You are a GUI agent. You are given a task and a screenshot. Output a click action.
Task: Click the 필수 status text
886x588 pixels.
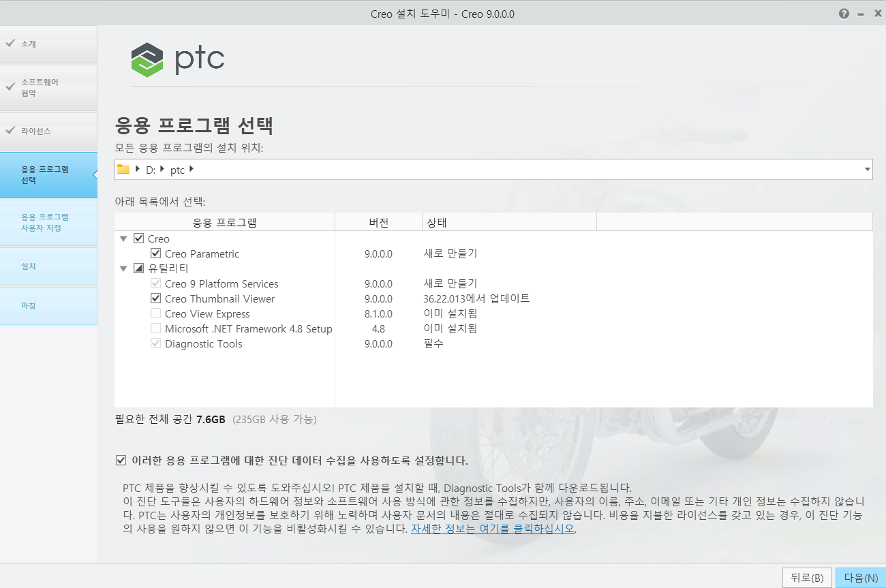click(433, 344)
